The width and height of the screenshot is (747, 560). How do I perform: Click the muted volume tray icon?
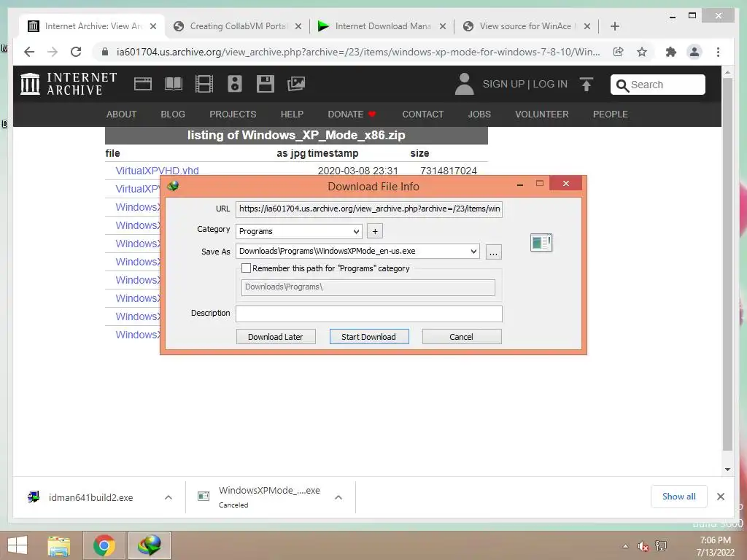pos(643,547)
